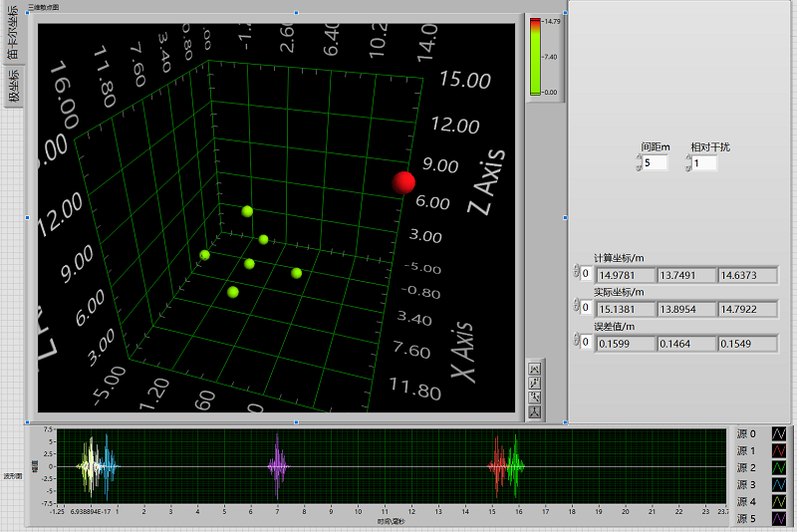
Task: Click the top 3D graph view-projection icon
Action: click(534, 370)
